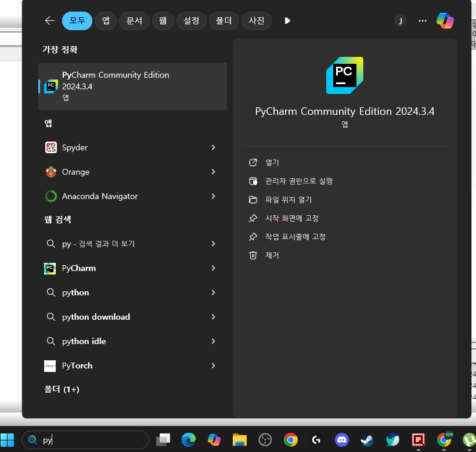The image size is (476, 452).
Task: Expand the PyCharm web suggestion chevron
Action: pos(214,268)
